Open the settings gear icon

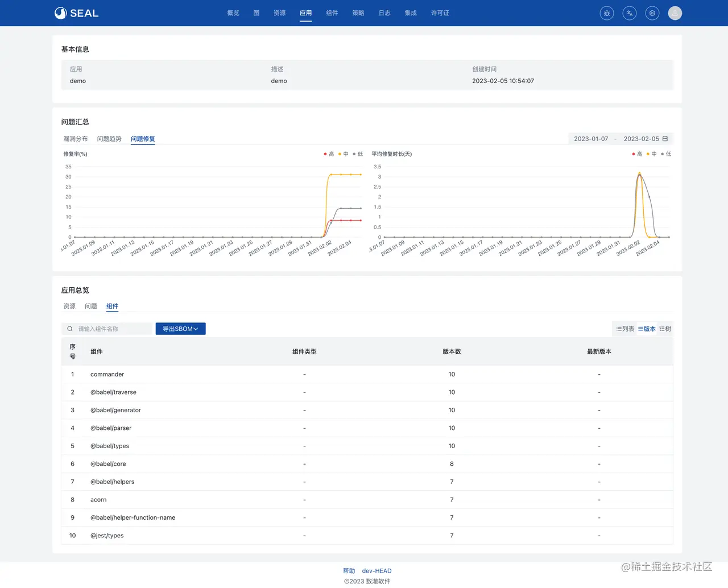point(652,13)
